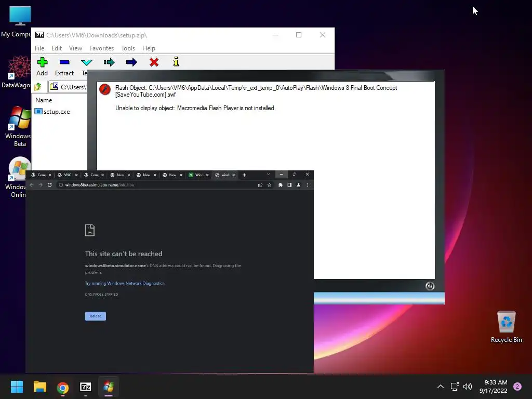Select the My Computer desktop icon
The height and width of the screenshot is (399, 532).
(x=16, y=22)
